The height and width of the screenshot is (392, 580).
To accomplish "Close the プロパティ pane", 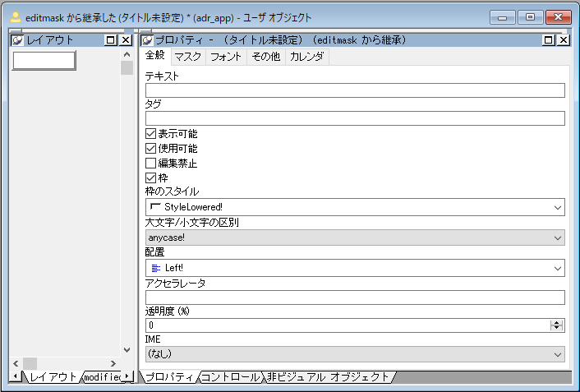I will (x=563, y=40).
